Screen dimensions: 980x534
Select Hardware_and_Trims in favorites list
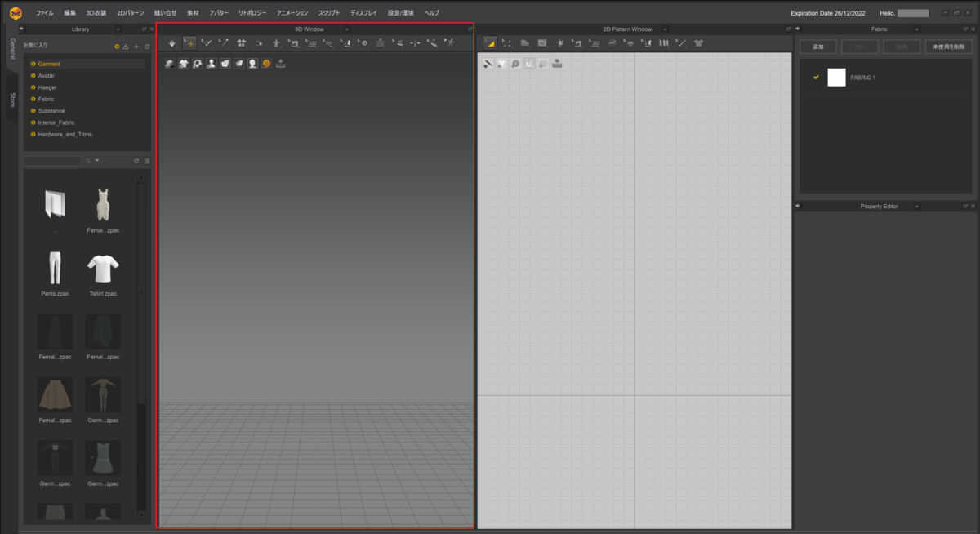(x=65, y=134)
